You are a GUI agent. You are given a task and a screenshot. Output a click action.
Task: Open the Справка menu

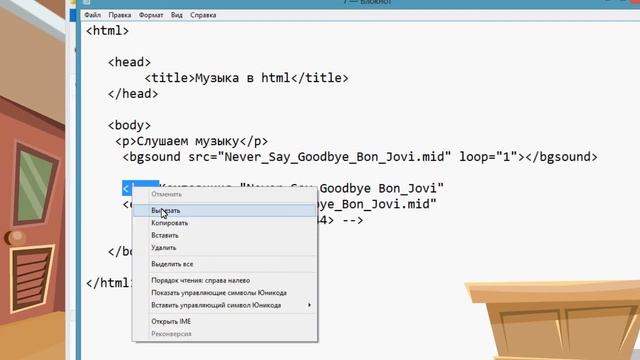coord(203,15)
